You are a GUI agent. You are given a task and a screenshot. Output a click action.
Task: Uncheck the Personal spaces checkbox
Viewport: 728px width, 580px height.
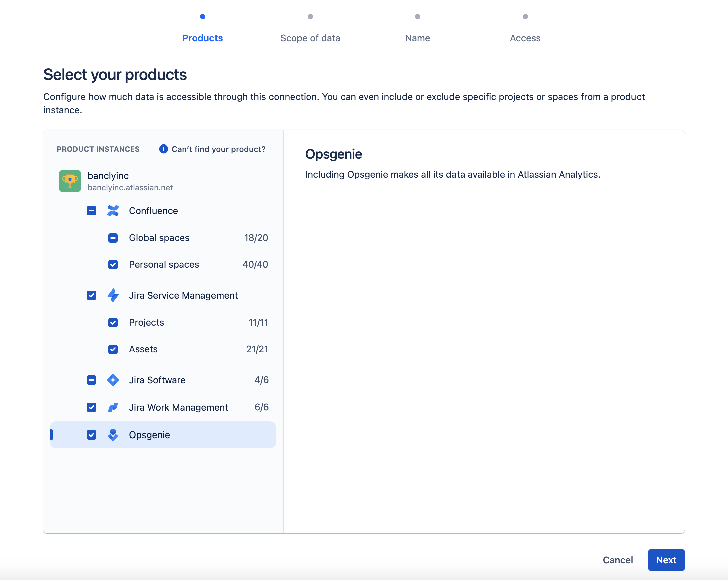113,265
